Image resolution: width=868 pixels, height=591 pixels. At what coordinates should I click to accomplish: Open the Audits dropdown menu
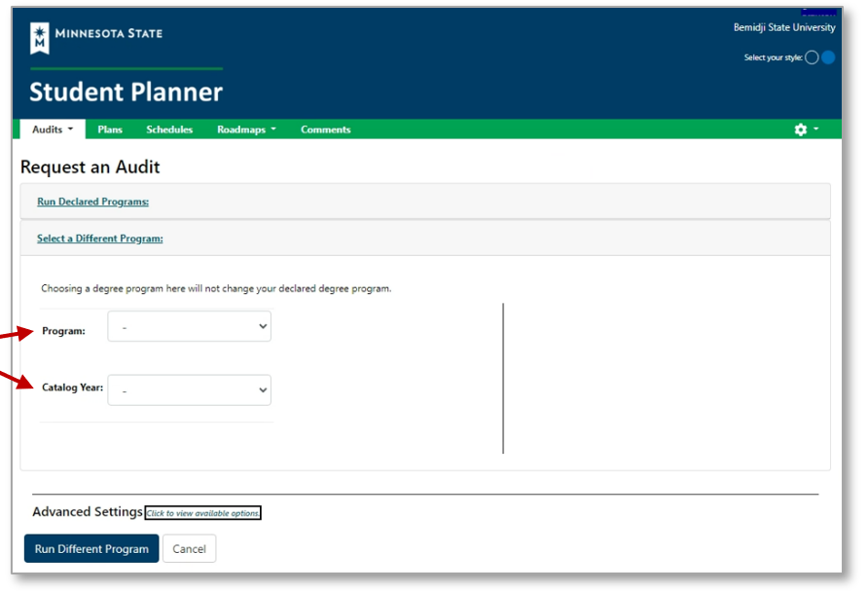tap(53, 129)
